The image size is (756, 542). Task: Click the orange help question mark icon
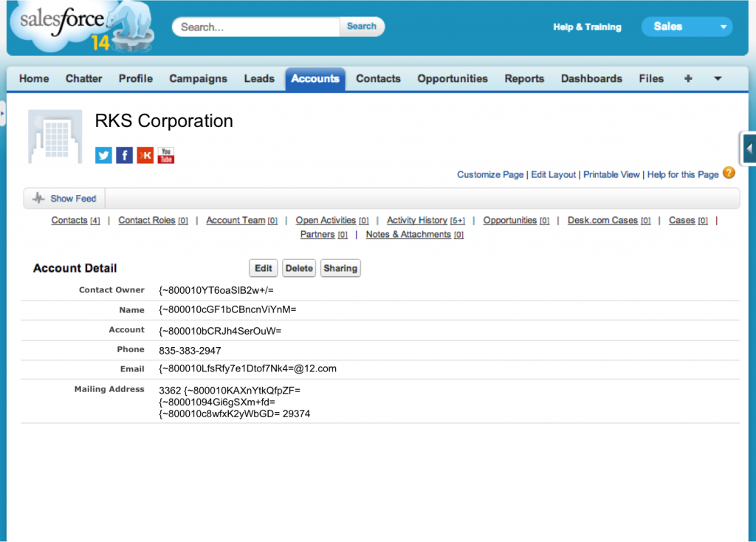pyautogui.click(x=729, y=174)
